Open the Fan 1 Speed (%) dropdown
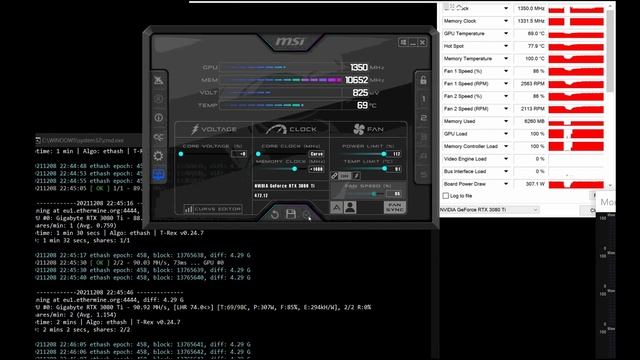 pyautogui.click(x=506, y=71)
